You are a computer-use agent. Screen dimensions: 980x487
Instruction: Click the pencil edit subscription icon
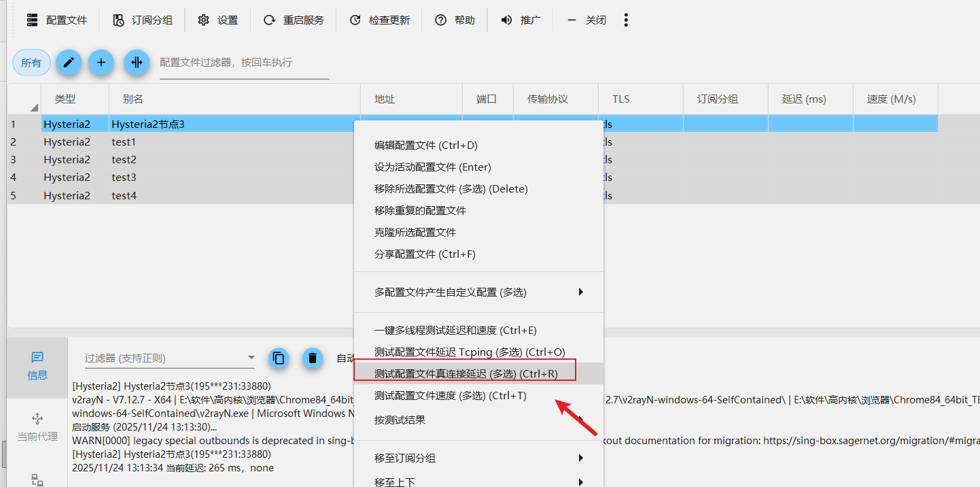[69, 63]
